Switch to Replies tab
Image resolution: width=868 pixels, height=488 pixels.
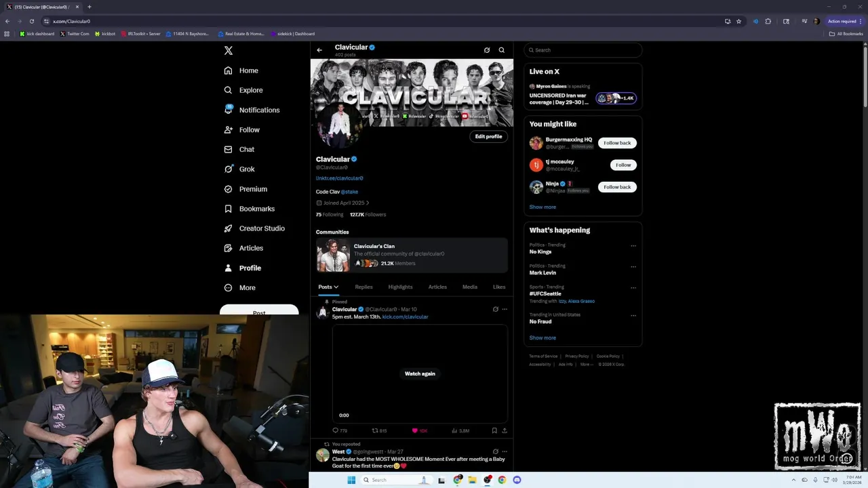point(363,287)
